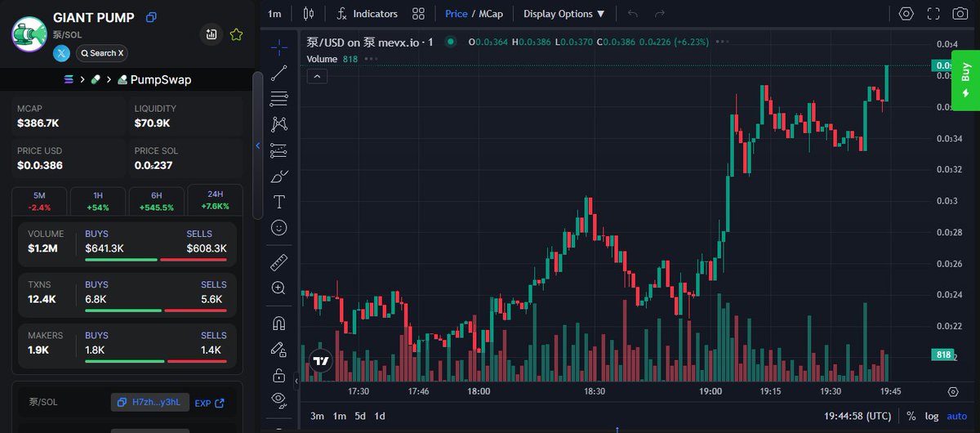Collapse the left info panel arrow
The width and height of the screenshot is (980, 433).
tap(258, 145)
